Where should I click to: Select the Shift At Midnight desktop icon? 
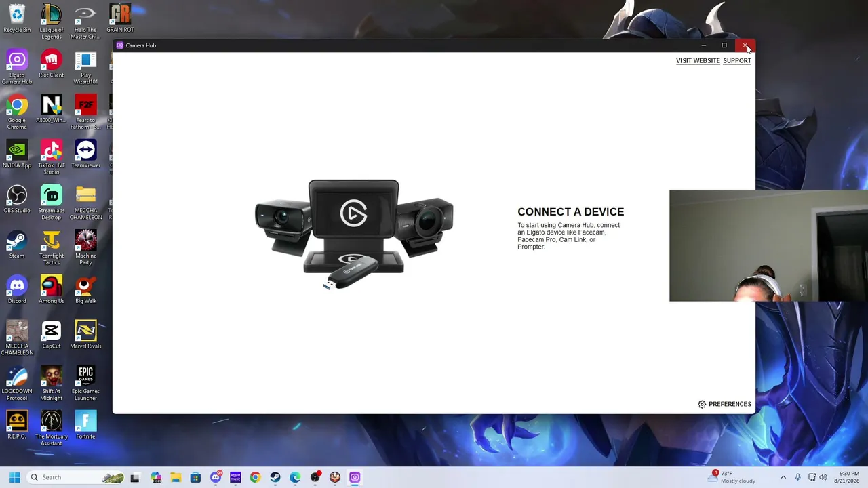point(52,384)
